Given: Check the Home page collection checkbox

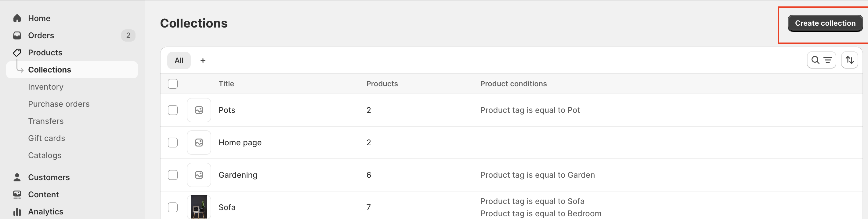Looking at the screenshot, I should point(173,143).
